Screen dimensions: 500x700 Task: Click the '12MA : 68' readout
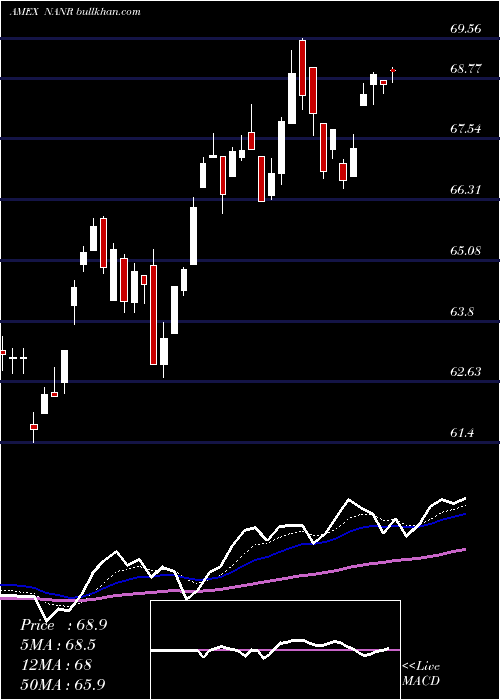[56, 665]
